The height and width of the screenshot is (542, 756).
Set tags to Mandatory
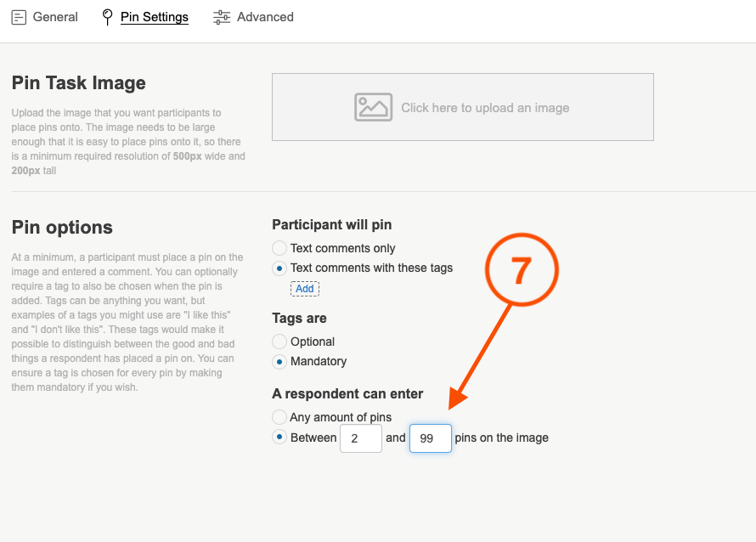click(x=279, y=361)
